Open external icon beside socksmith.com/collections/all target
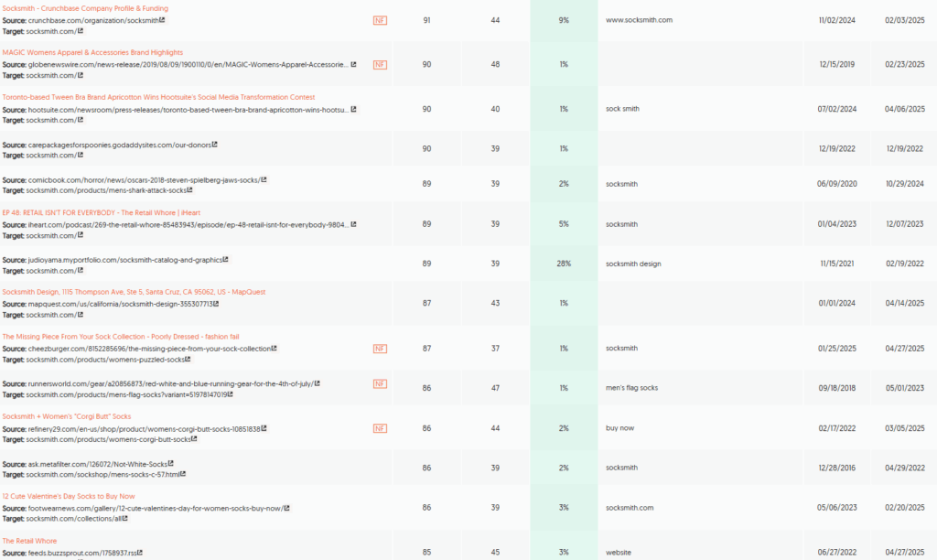The width and height of the screenshot is (937, 560). click(x=124, y=519)
